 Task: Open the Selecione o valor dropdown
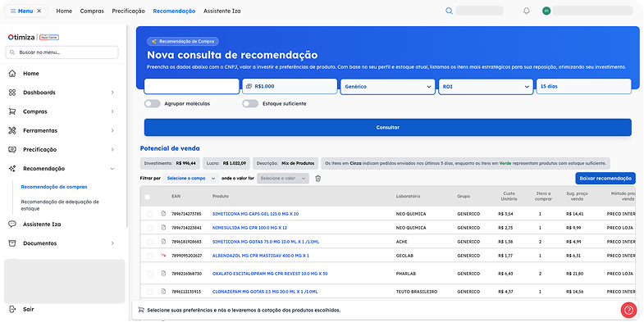pyautogui.click(x=283, y=179)
